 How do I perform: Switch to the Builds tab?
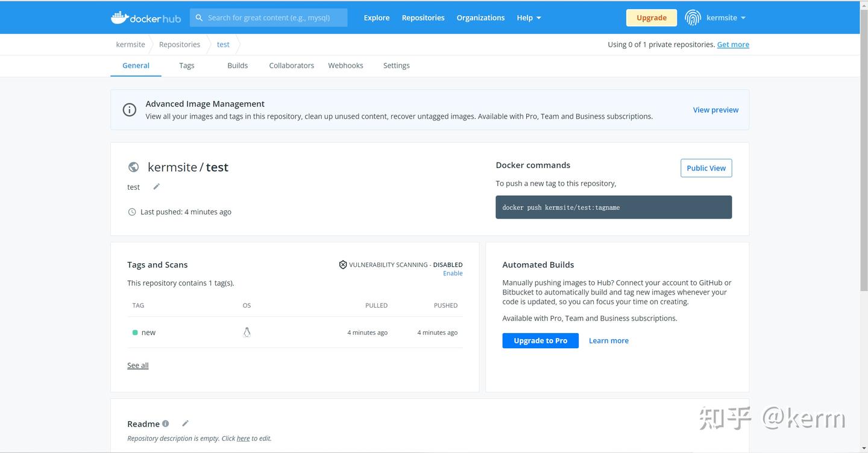point(237,66)
